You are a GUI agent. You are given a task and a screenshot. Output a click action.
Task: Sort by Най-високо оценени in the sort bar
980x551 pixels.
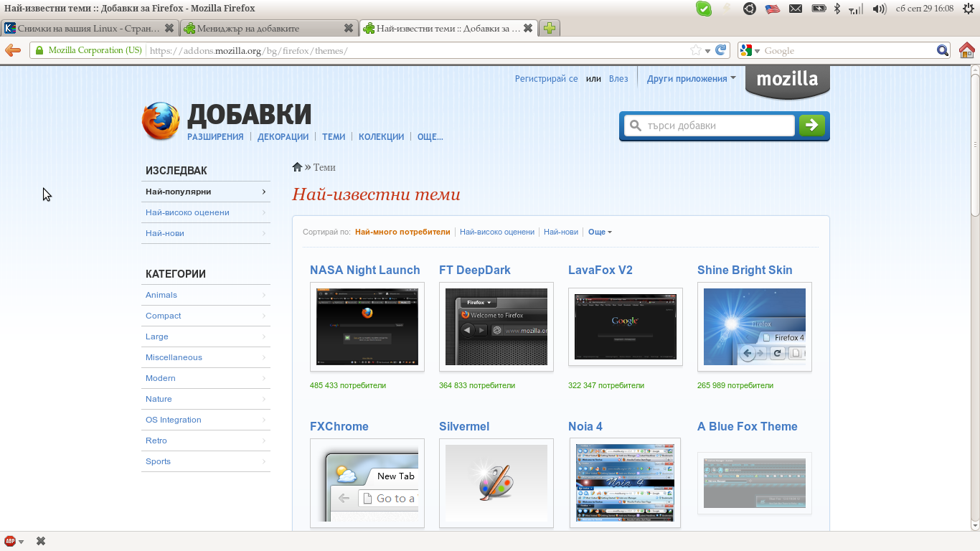497,232
